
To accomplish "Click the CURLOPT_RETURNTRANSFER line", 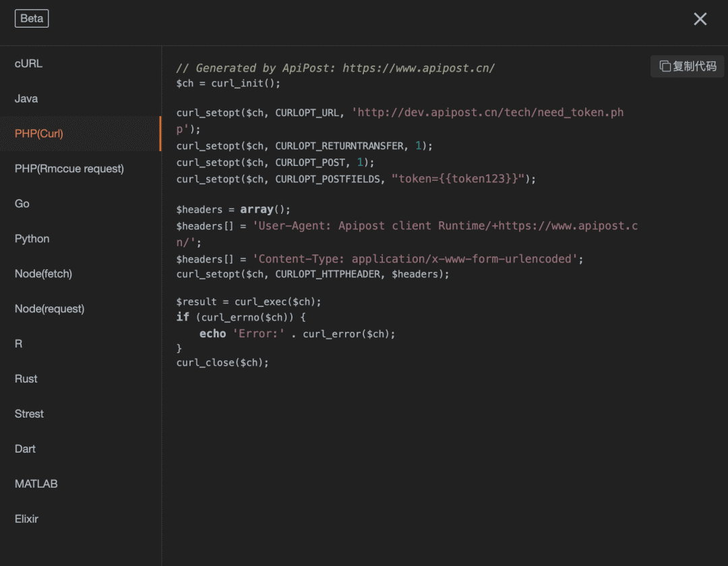I will (x=304, y=146).
